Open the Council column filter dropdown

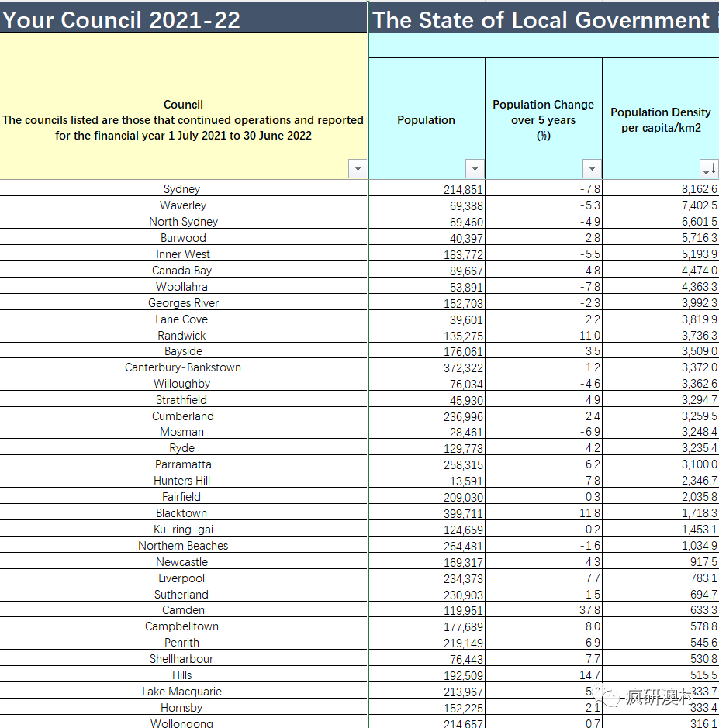tap(358, 168)
